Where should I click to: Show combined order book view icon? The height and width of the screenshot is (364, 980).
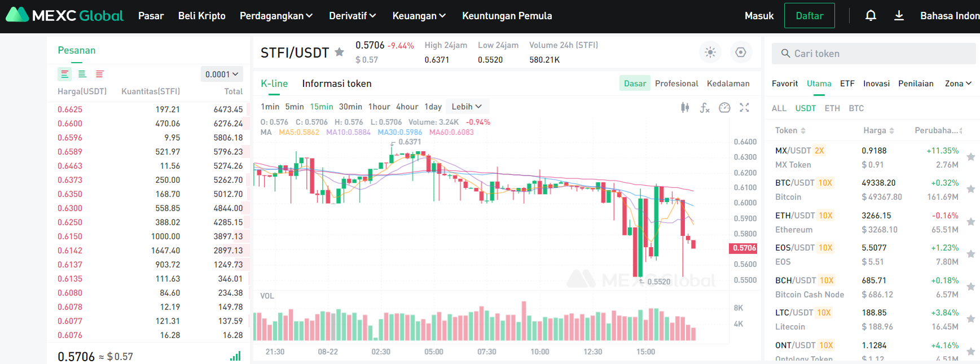(65, 74)
